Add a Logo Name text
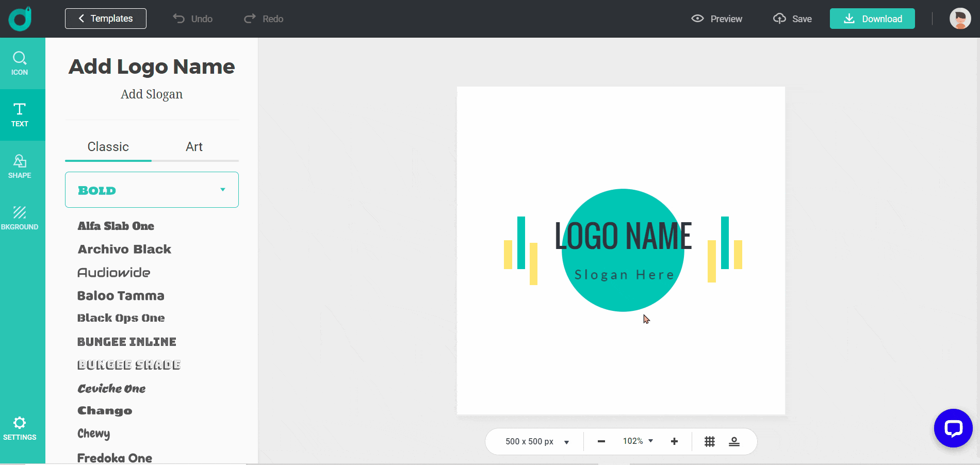This screenshot has height=465, width=980. point(152,67)
